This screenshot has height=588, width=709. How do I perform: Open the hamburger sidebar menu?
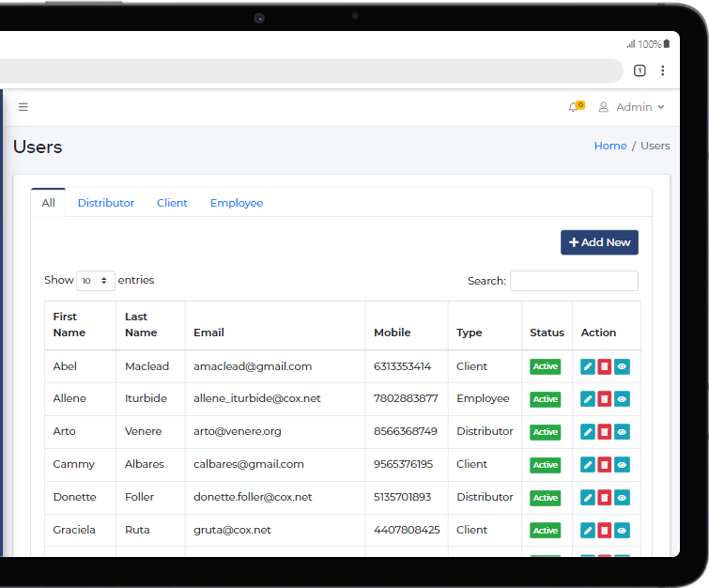tap(23, 107)
